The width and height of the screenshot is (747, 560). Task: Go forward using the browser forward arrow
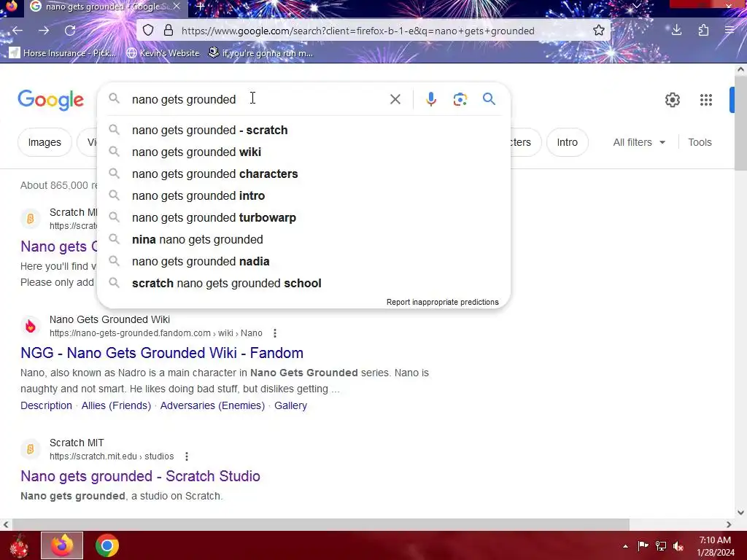pos(44,31)
